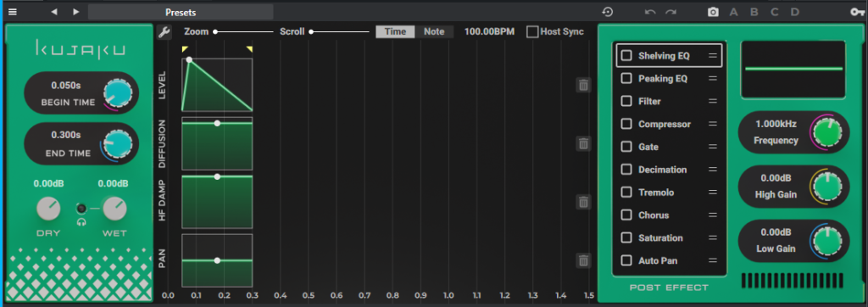Switch to Note mode
Viewport: 868px width, 307px height.
[434, 31]
